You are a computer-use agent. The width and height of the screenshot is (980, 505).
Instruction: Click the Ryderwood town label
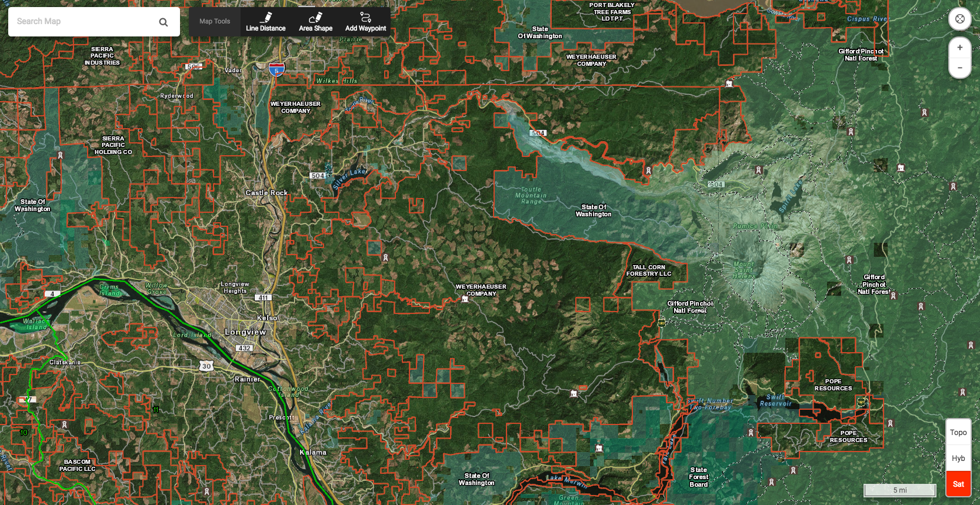[x=176, y=96]
